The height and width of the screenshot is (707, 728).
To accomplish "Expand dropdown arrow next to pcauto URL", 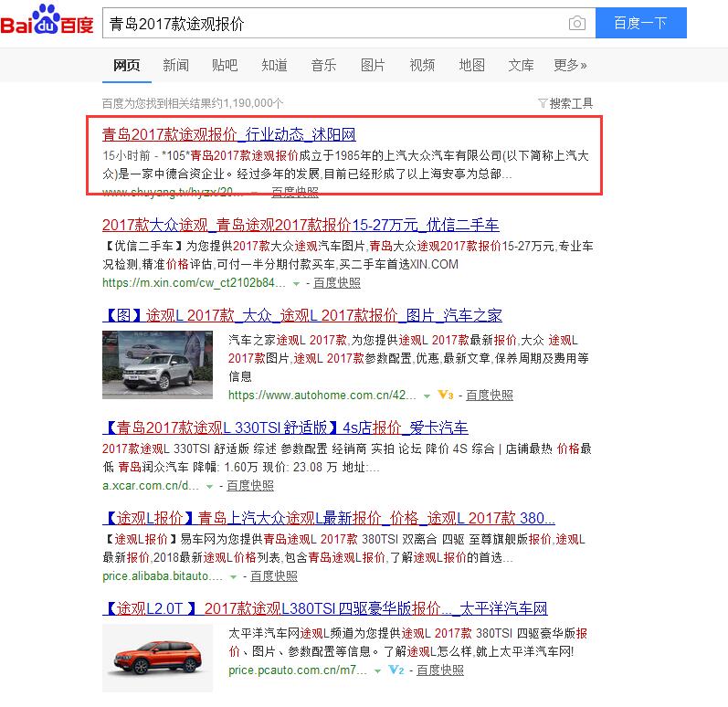I will coord(377,671).
